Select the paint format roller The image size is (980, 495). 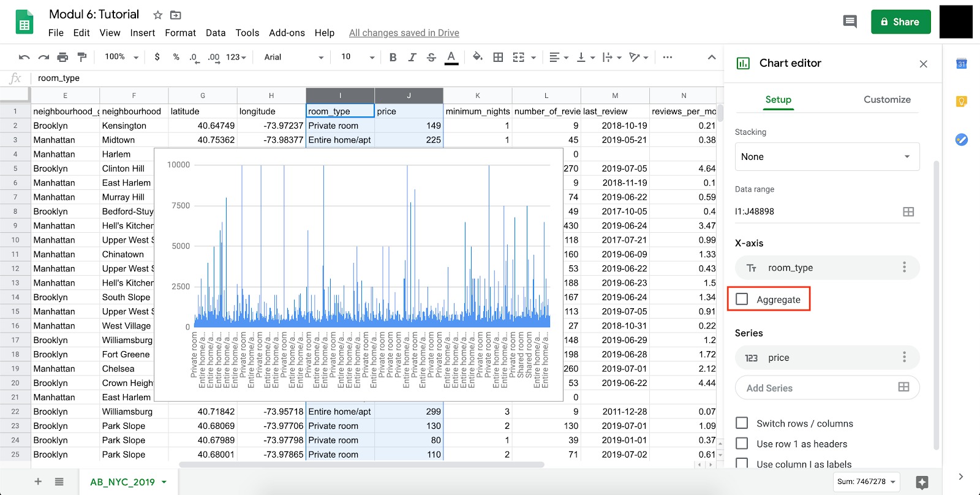(x=82, y=57)
